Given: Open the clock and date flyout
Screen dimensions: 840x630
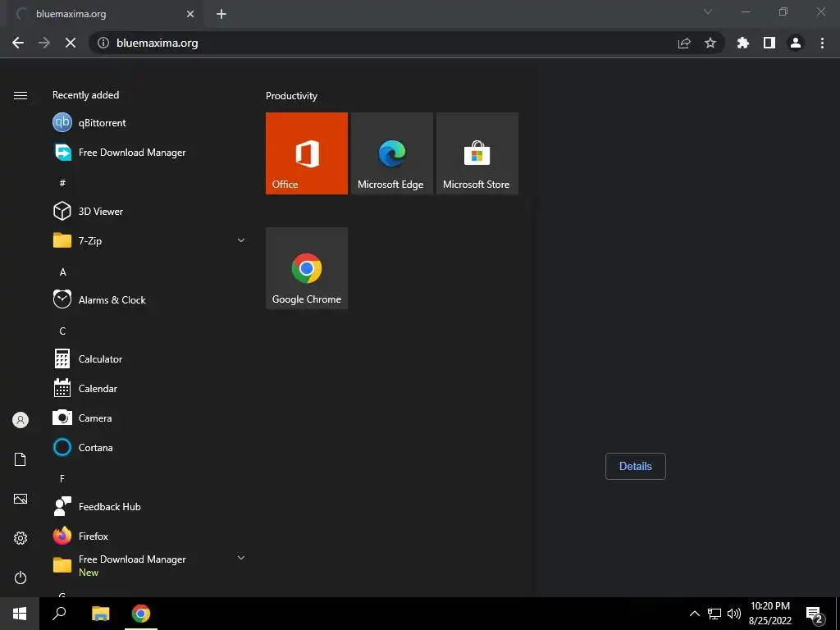Looking at the screenshot, I should 769,614.
